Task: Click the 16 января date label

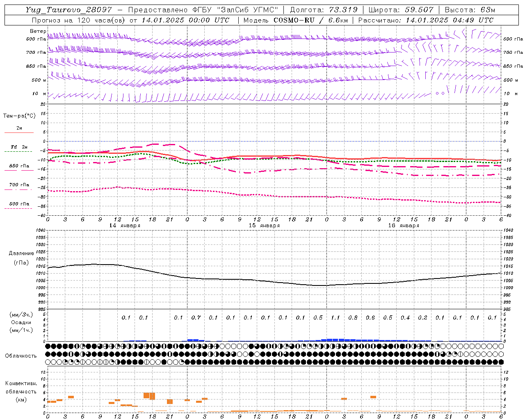Action: (x=404, y=226)
